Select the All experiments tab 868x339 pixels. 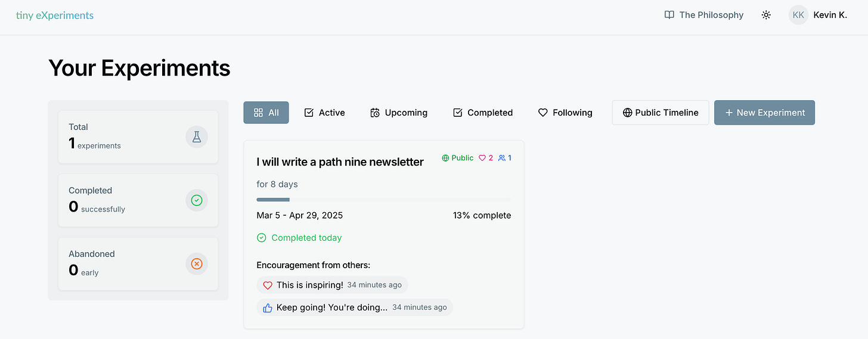click(x=266, y=113)
